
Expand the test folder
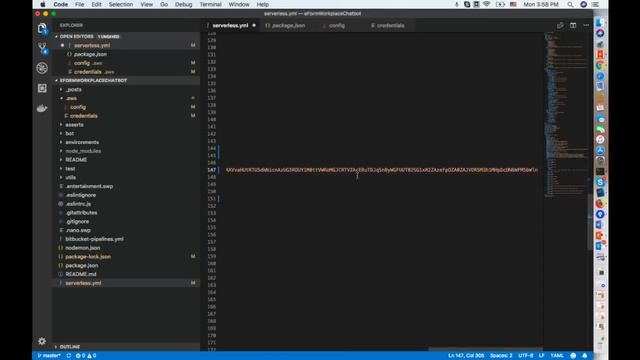pyautogui.click(x=70, y=169)
